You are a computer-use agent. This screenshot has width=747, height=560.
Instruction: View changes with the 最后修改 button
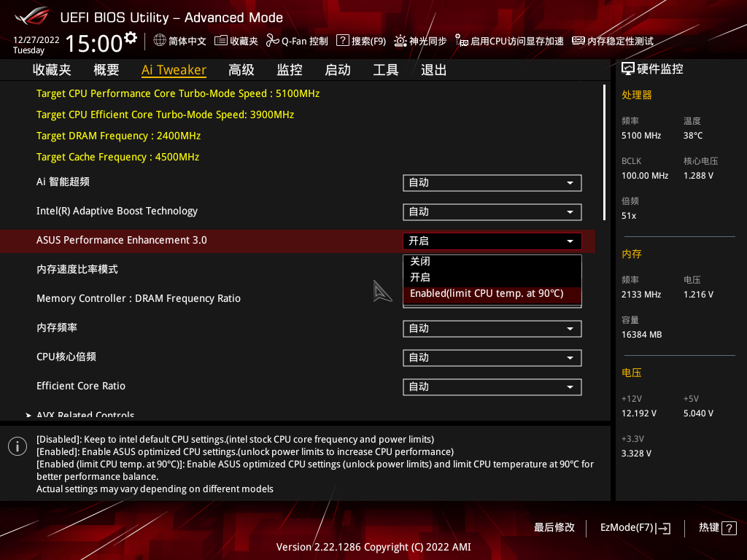pyautogui.click(x=555, y=528)
